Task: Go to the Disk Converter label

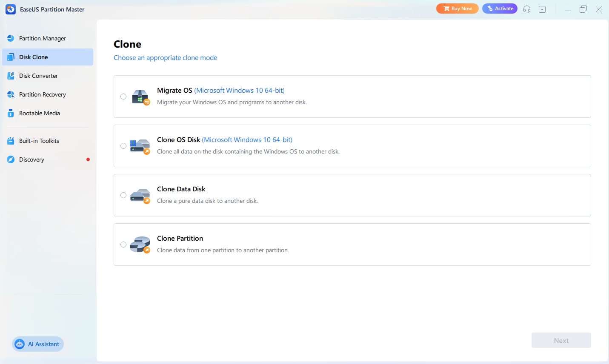Action: pos(38,76)
